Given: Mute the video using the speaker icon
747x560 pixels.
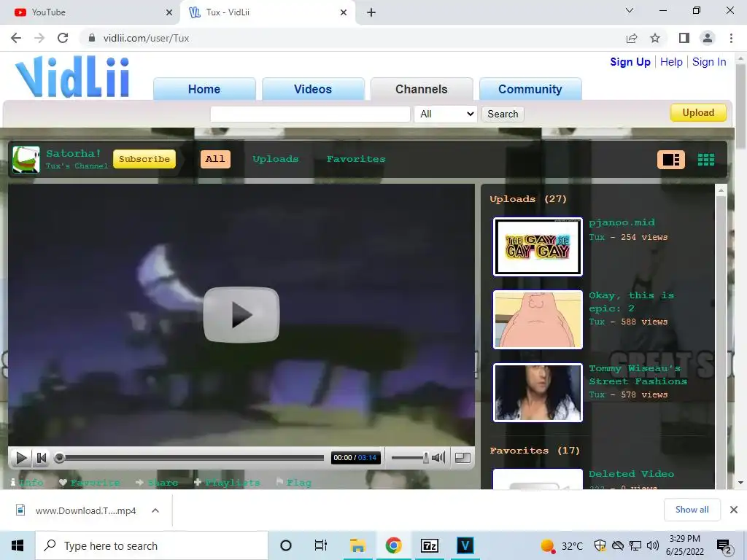Looking at the screenshot, I should (438, 458).
